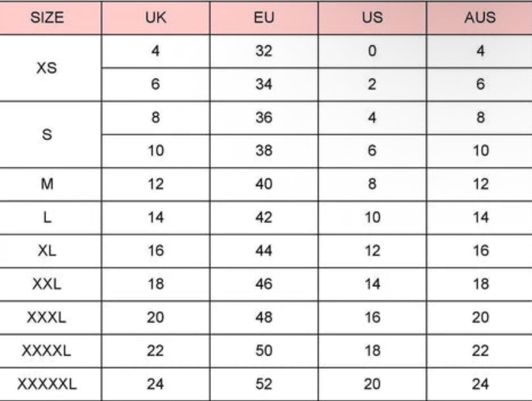Screen dimensions: 532x401
Task: Select the XXXL size label
Action: click(x=47, y=317)
